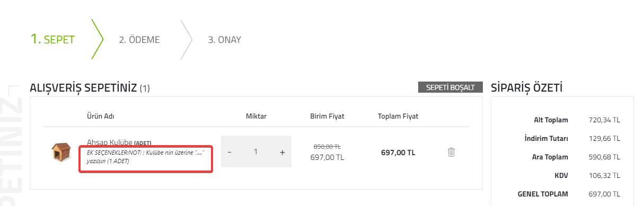Go to the 2. ÖDEME step
This screenshot has width=644, height=206.
139,40
